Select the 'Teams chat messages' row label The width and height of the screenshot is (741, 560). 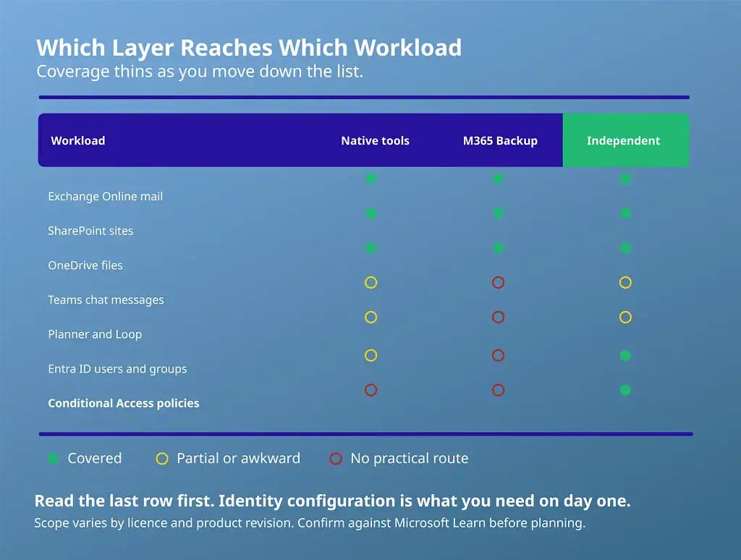click(x=106, y=300)
